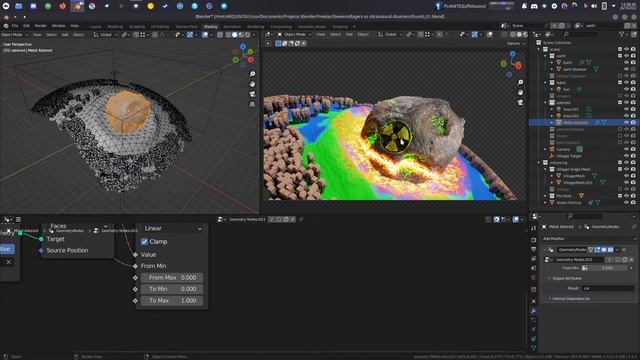Collapse the earth collection in outliner
The width and height of the screenshot is (640, 360).
click(545, 56)
